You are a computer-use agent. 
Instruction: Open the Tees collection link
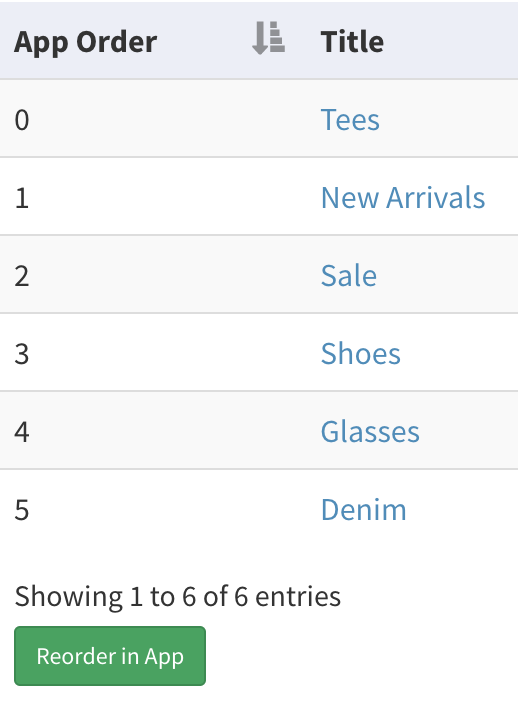350,120
